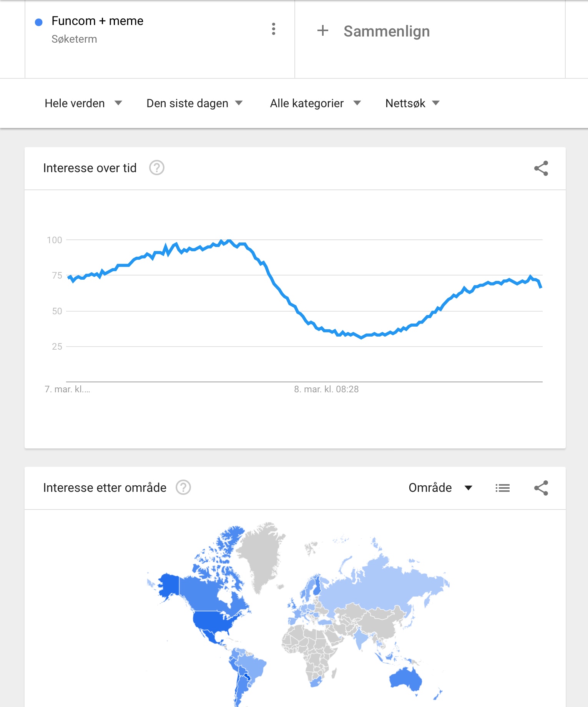Edit the Funcom + meme search term
The height and width of the screenshot is (707, 588).
(97, 21)
